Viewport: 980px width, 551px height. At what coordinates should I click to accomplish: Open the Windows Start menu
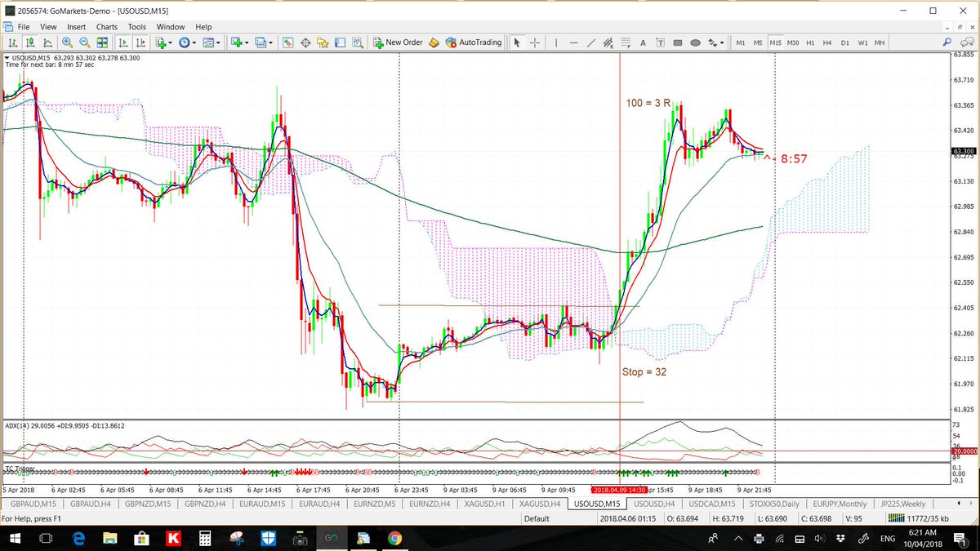coord(15,539)
